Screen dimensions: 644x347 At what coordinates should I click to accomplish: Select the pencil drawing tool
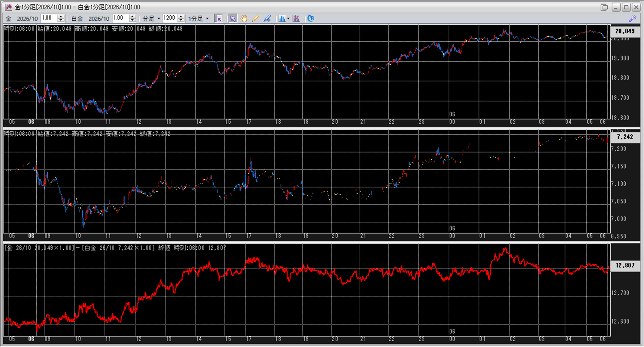[x=255, y=18]
